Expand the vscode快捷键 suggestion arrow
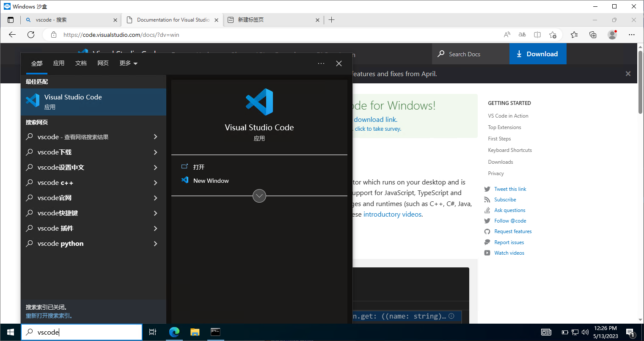Viewport: 644px width, 341px height. (x=155, y=213)
